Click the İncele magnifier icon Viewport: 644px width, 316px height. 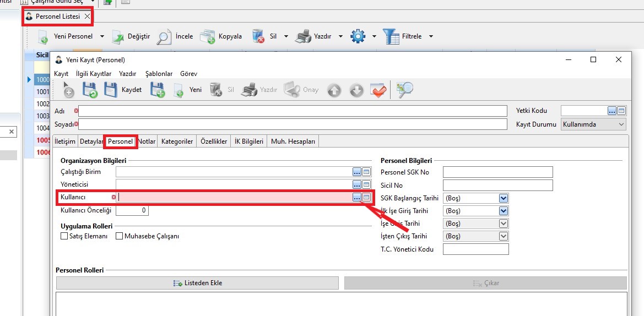click(164, 36)
